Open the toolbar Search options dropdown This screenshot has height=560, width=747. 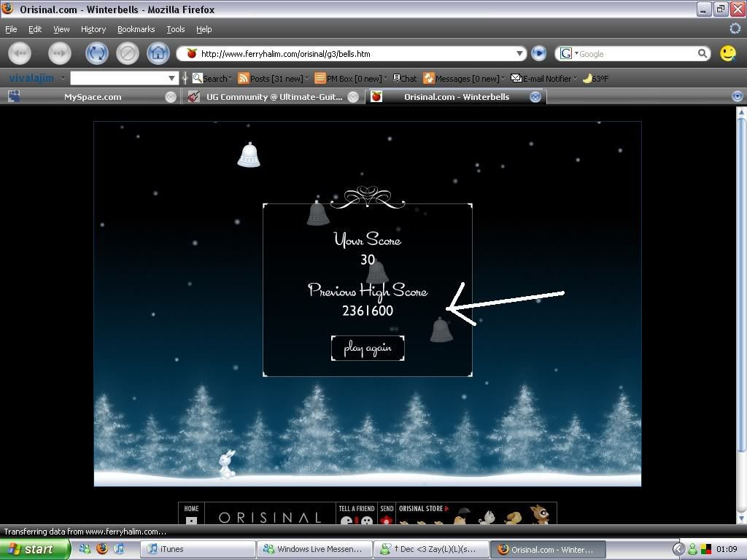tap(230, 79)
